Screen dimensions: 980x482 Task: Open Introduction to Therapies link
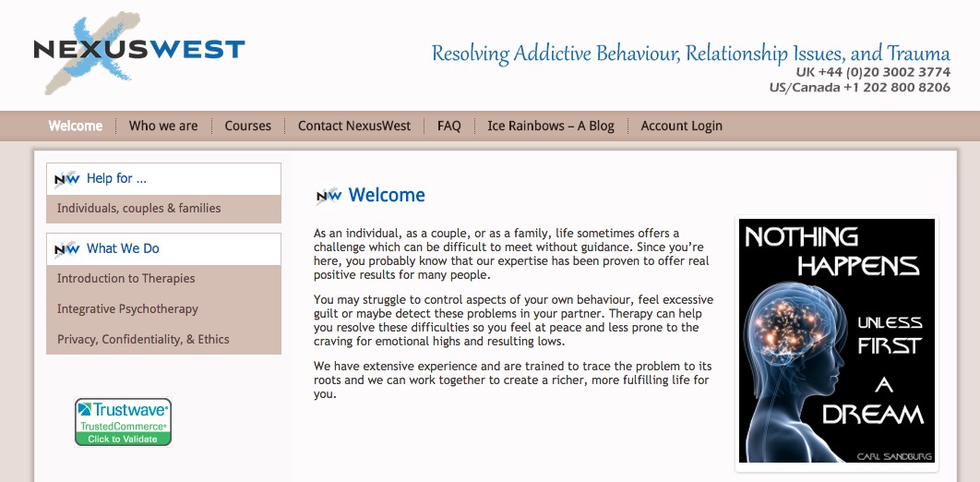[x=126, y=278]
